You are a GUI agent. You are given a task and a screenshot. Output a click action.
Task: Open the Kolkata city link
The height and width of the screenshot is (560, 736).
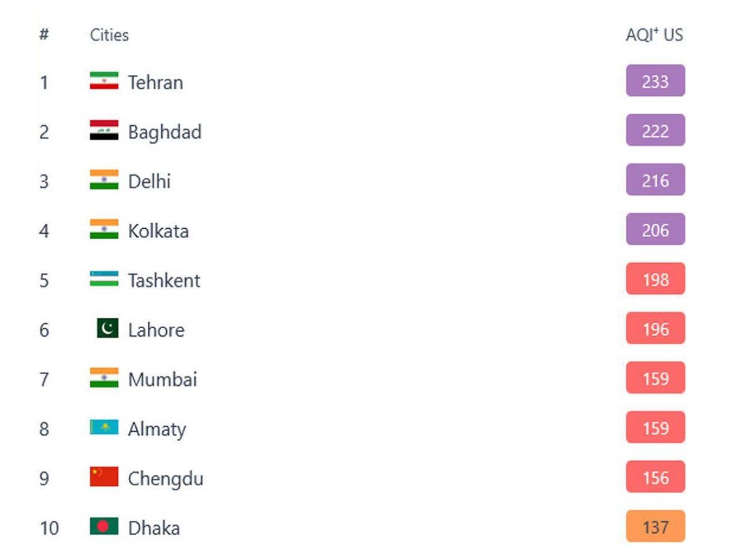coord(158,231)
